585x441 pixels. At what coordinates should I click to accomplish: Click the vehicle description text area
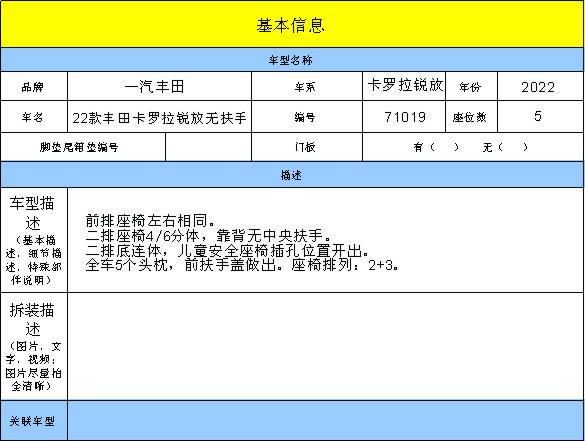coord(325,240)
